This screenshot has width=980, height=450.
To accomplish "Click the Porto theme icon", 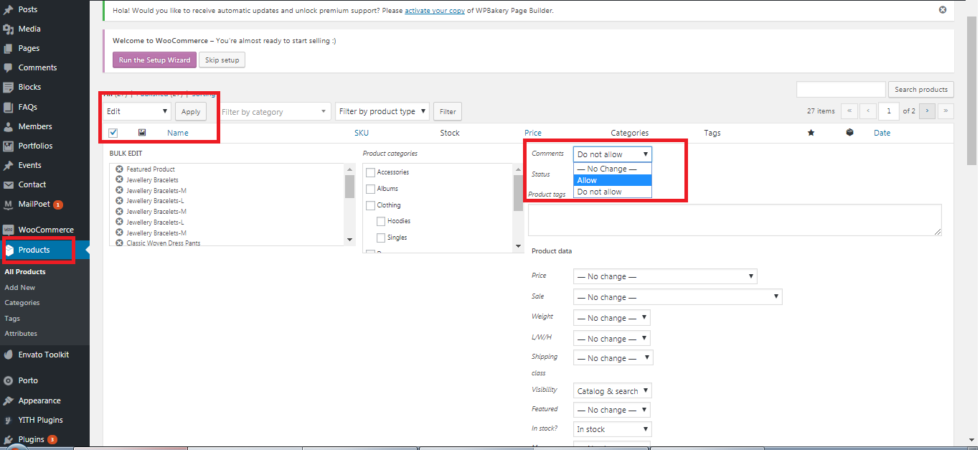I will 8,380.
